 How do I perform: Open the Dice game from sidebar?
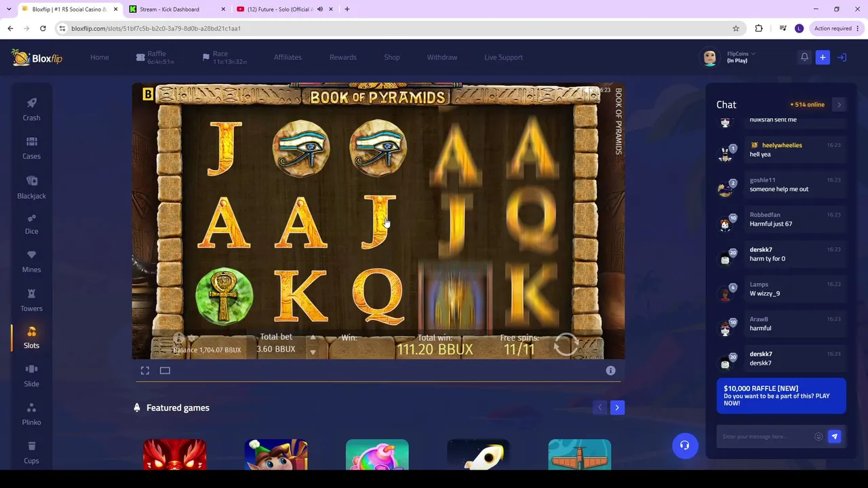click(31, 224)
